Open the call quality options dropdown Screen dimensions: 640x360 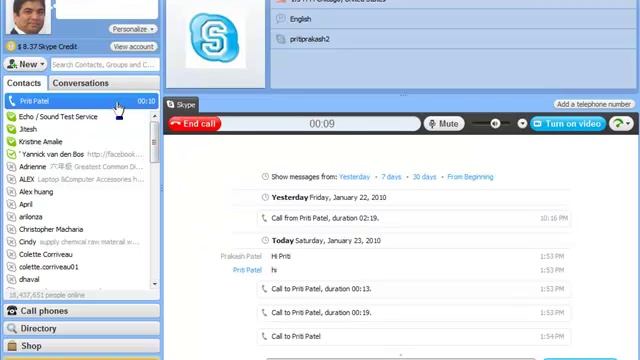[621, 124]
